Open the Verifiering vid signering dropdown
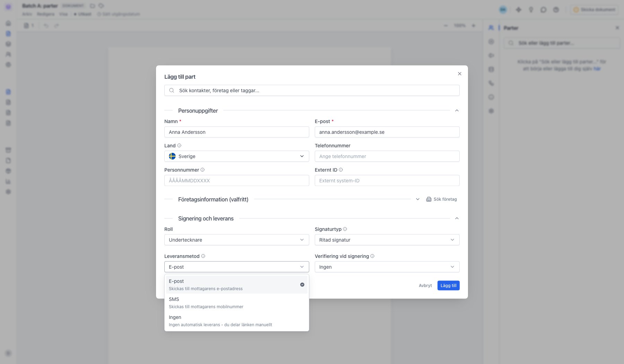The image size is (624, 364). click(x=387, y=267)
